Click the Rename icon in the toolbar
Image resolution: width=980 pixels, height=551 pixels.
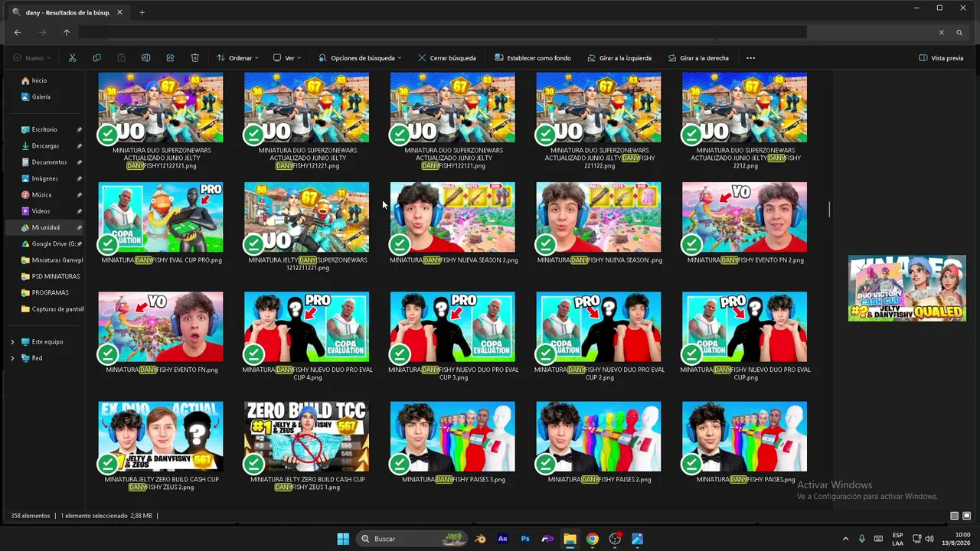click(x=145, y=58)
